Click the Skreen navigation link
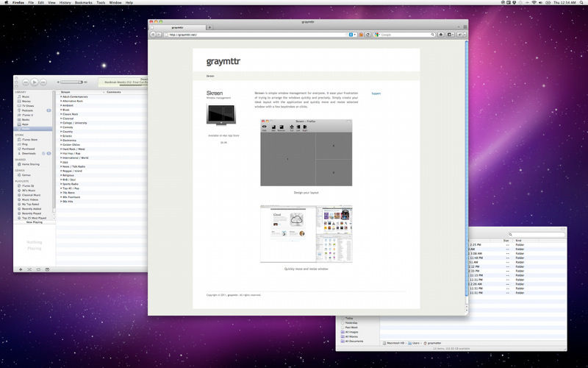This screenshot has width=588, height=368. pos(210,76)
